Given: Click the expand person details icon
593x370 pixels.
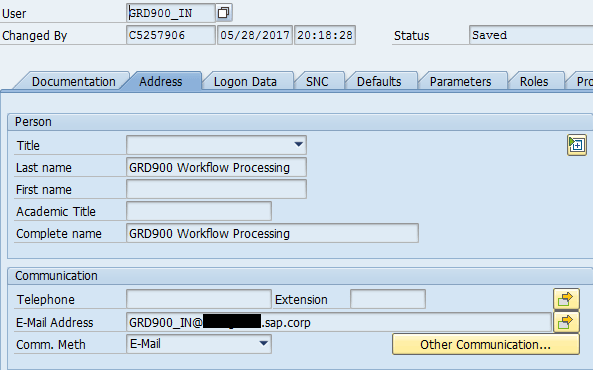Looking at the screenshot, I should 576,145.
